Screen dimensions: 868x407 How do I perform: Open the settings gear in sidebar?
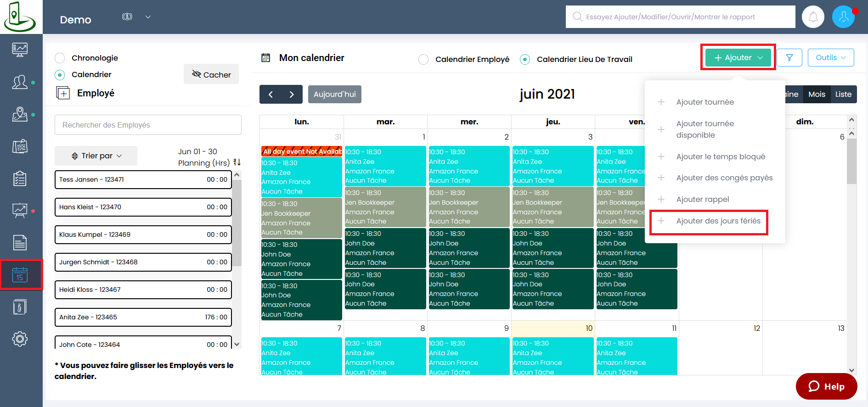[x=20, y=339]
